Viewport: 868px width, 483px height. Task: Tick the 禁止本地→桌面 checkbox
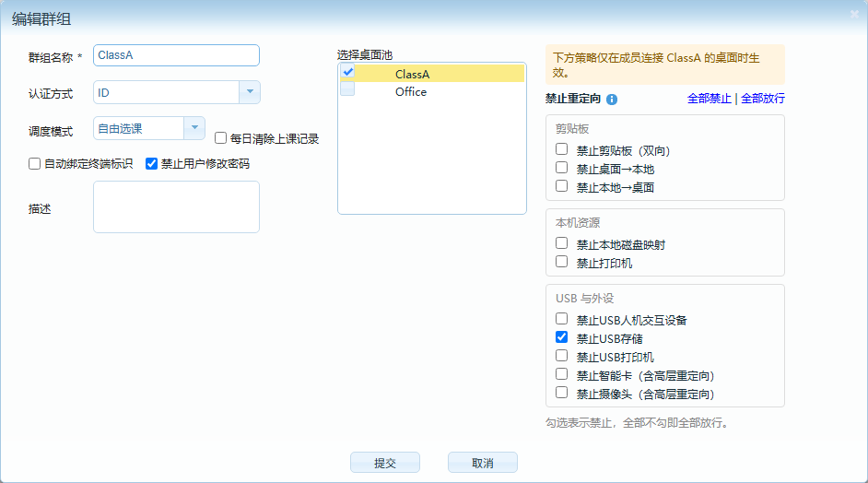tap(561, 185)
